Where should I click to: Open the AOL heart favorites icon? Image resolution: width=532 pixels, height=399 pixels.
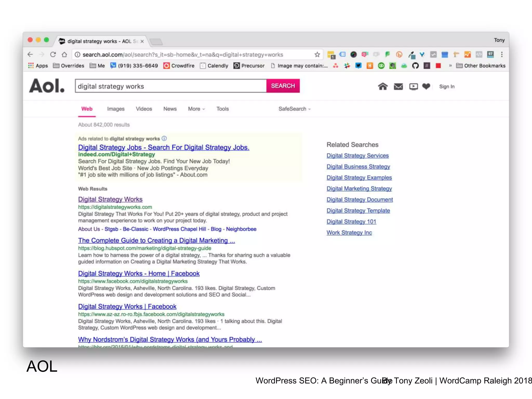pos(426,86)
